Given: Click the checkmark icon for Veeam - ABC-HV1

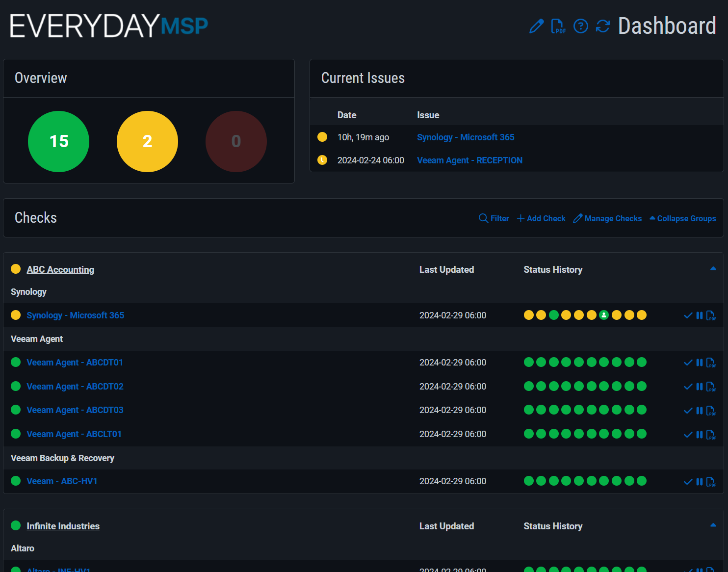Looking at the screenshot, I should (688, 482).
